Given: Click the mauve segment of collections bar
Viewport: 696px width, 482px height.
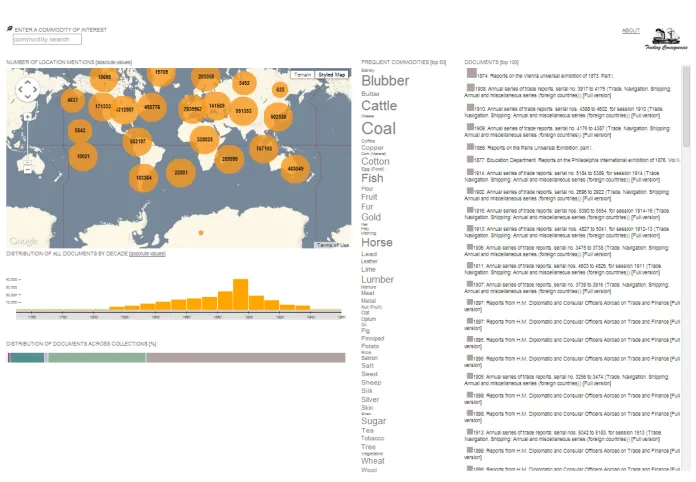Looking at the screenshot, I should (246, 358).
